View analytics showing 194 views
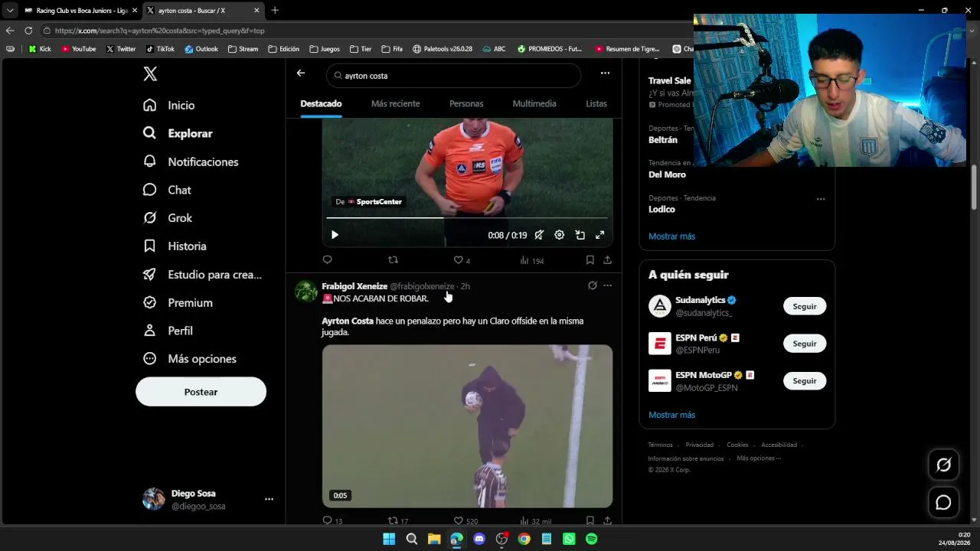This screenshot has width=980, height=551. click(x=531, y=260)
